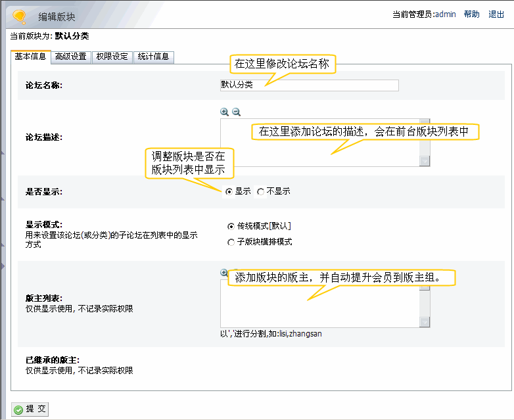Open the 高级设置 tab
The height and width of the screenshot is (420, 514).
pos(71,57)
